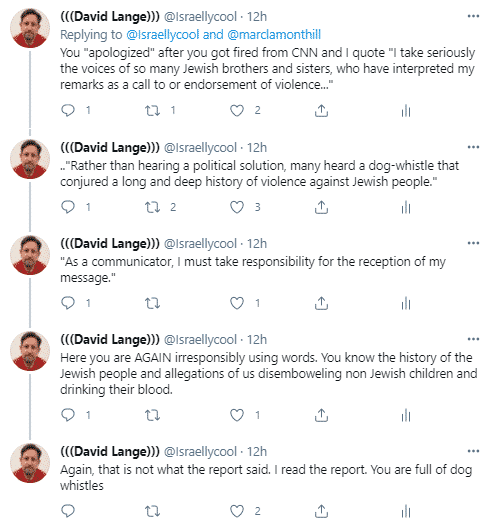Reply to the 'You "apologized"' tweet
The width and height of the screenshot is (493, 527).
[68, 110]
